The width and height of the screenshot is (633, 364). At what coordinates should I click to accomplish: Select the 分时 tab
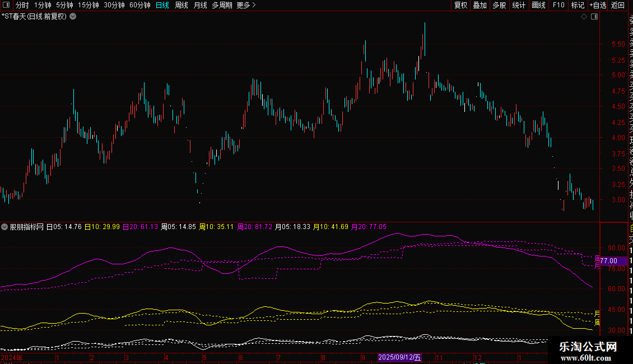22,5
